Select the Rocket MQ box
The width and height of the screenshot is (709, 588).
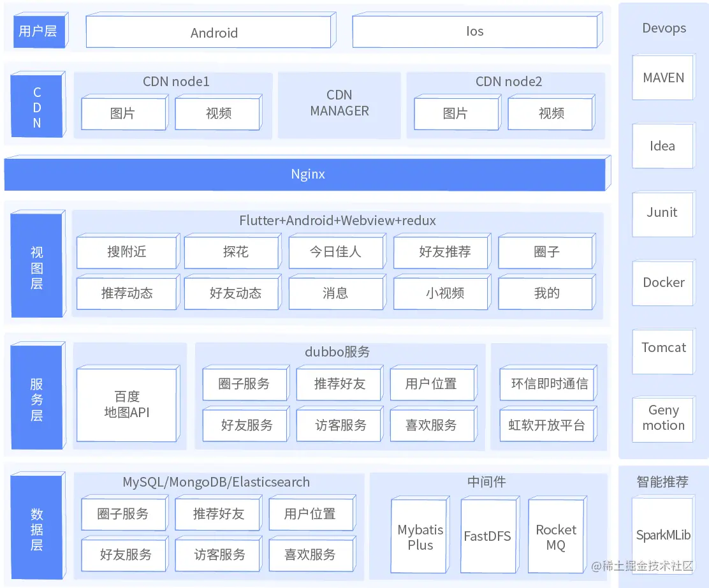tap(557, 535)
